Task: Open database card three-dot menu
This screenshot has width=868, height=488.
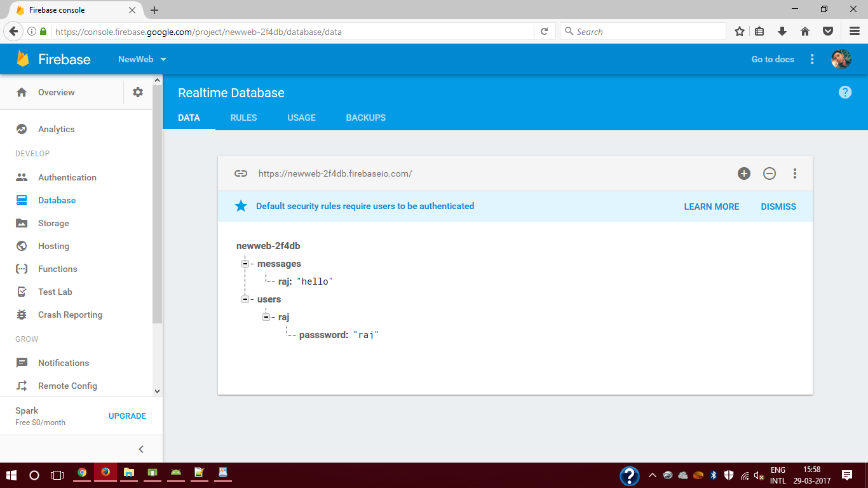Action: [795, 173]
